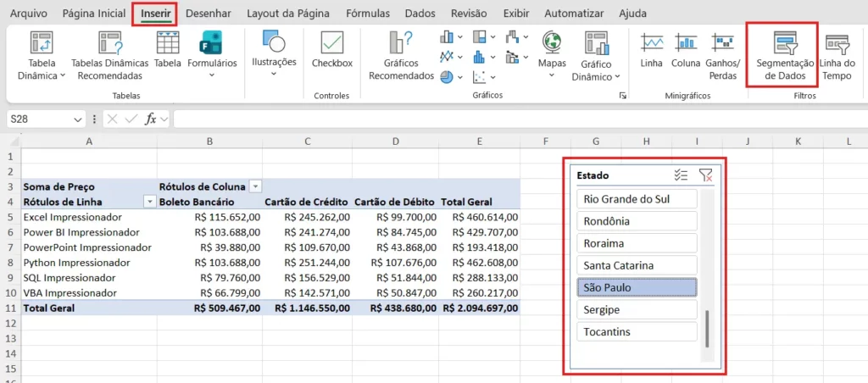The image size is (868, 383).
Task: Insert a Linha do Tempo timeline filter
Action: [837, 55]
